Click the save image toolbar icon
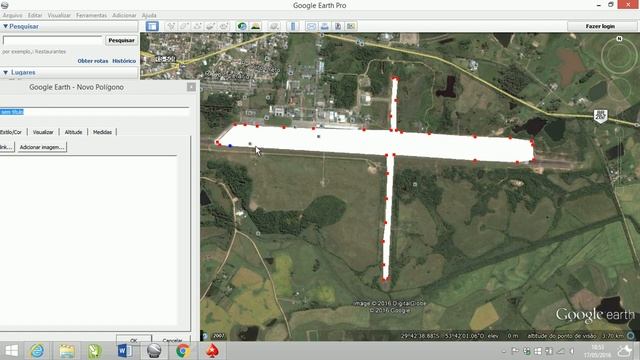 338,26
